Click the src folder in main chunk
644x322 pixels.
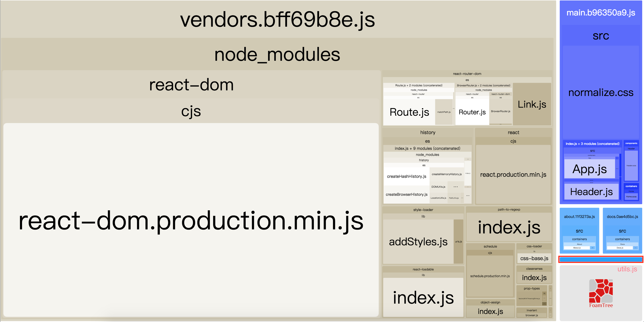[x=601, y=36]
